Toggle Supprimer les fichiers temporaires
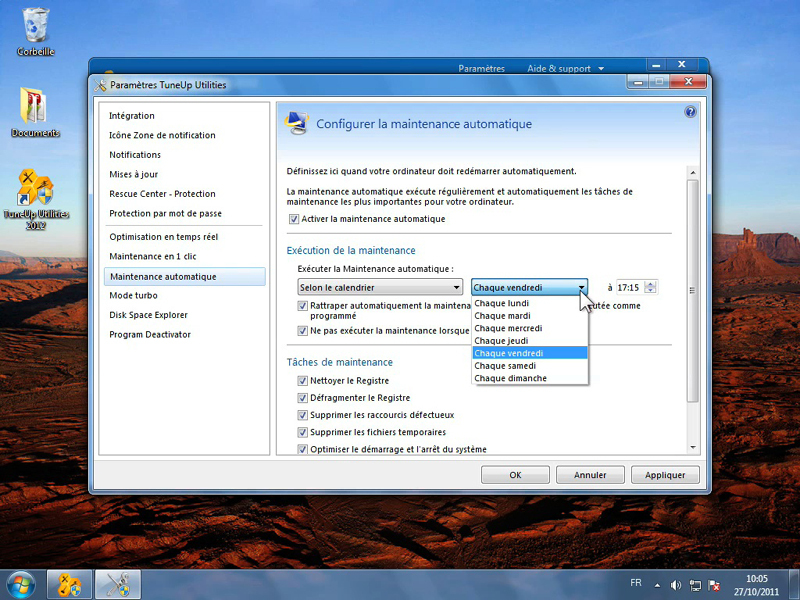800x600 pixels. pos(302,432)
